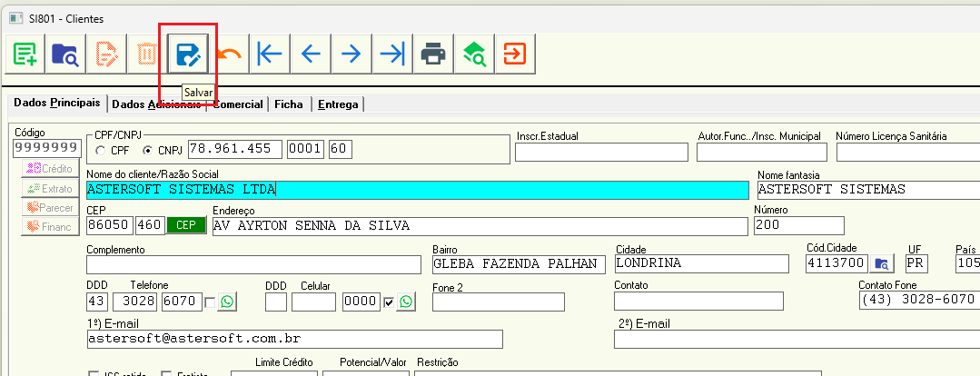
Task: Click the Cód.Cidade field 4113700
Action: click(x=837, y=263)
